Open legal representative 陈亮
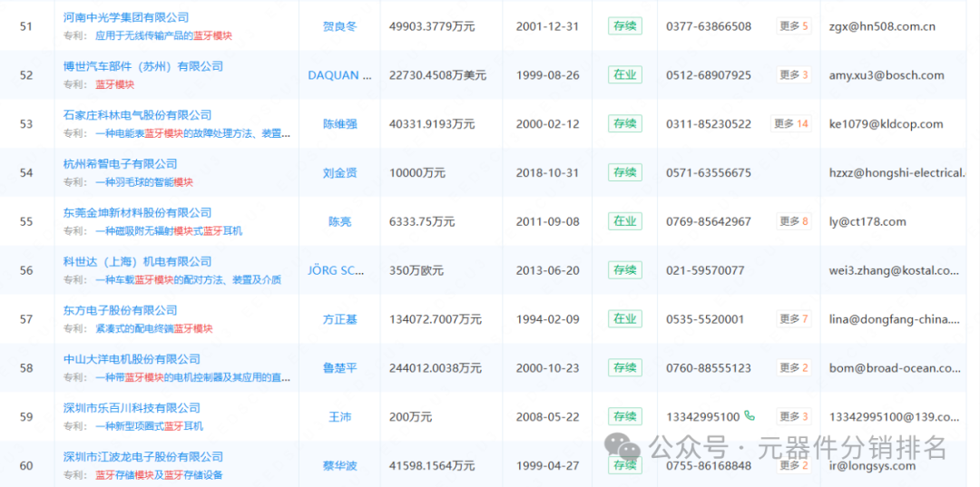 (x=339, y=221)
